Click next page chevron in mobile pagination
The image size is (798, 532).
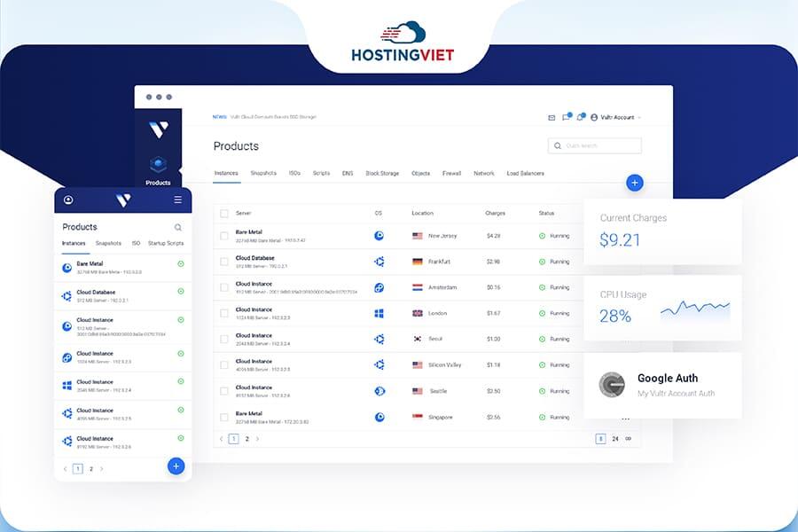(102, 469)
